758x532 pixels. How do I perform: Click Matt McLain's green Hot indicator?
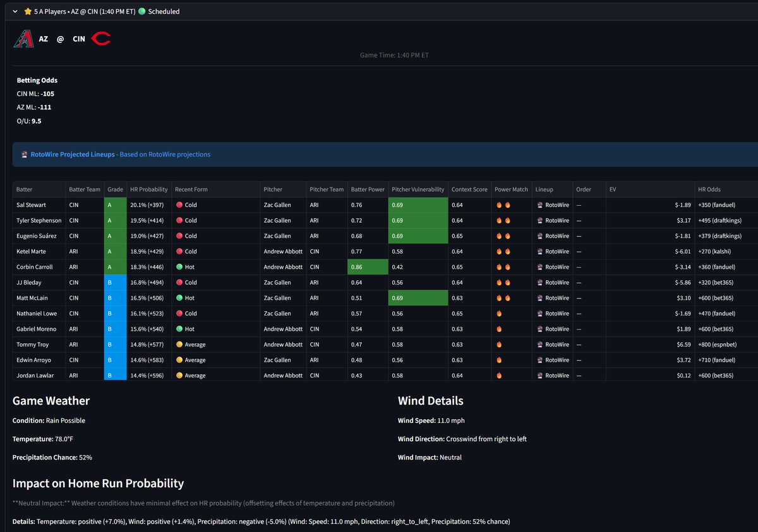pyautogui.click(x=179, y=298)
